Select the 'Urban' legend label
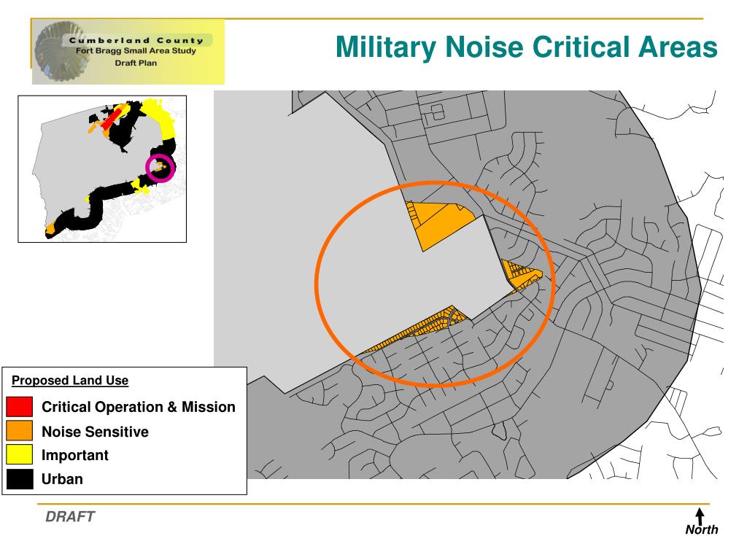The image size is (747, 560). (62, 479)
